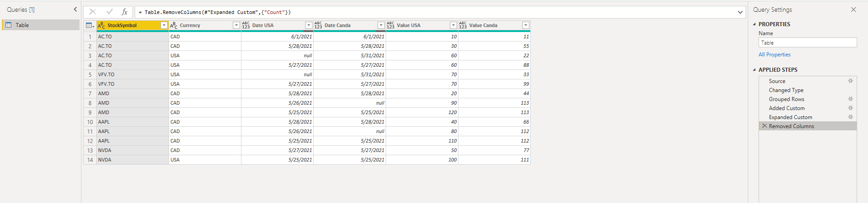This screenshot has height=203, width=868.
Task: Close the Query Settings pane
Action: pos(854,9)
